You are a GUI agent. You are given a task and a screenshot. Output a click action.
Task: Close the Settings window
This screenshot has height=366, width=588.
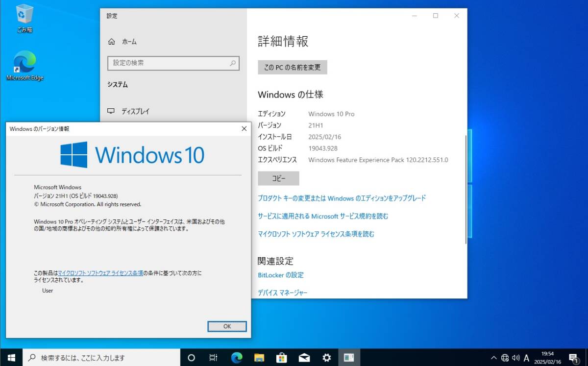(457, 16)
